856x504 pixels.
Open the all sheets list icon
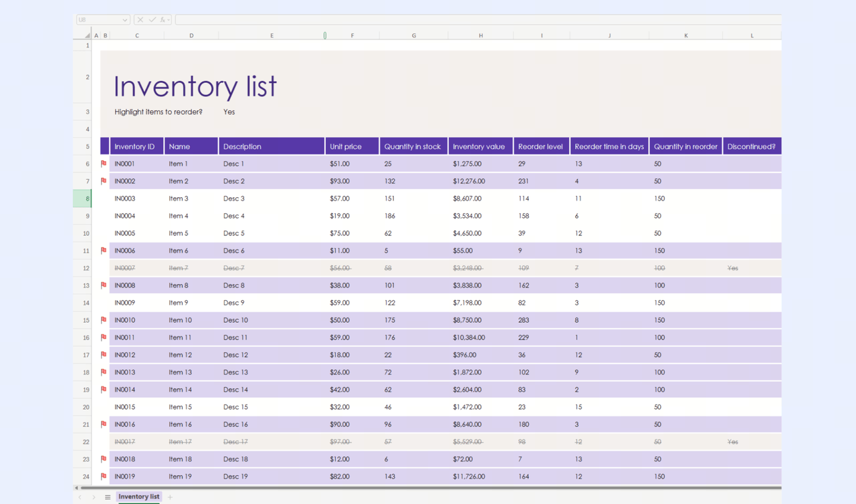point(108,497)
